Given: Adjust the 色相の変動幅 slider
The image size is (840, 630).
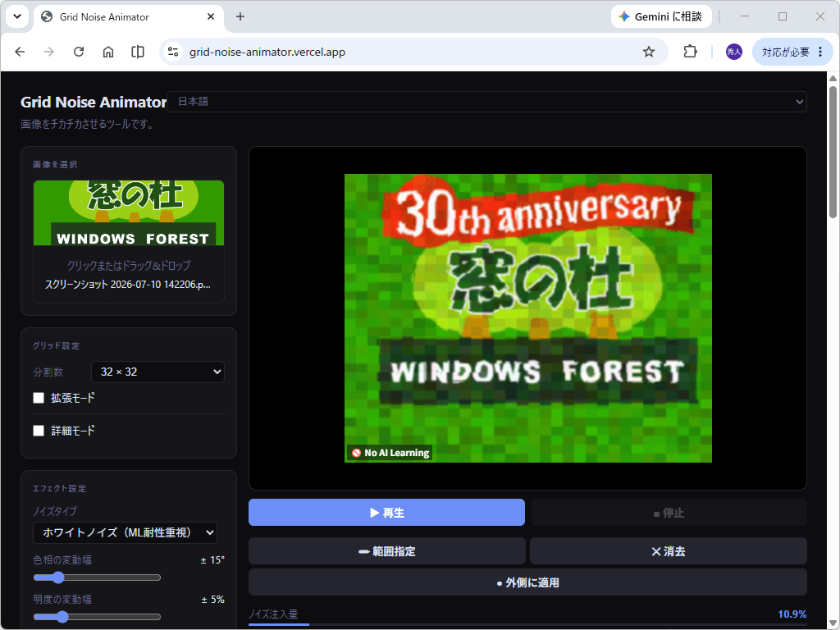Looking at the screenshot, I should (x=97, y=577).
